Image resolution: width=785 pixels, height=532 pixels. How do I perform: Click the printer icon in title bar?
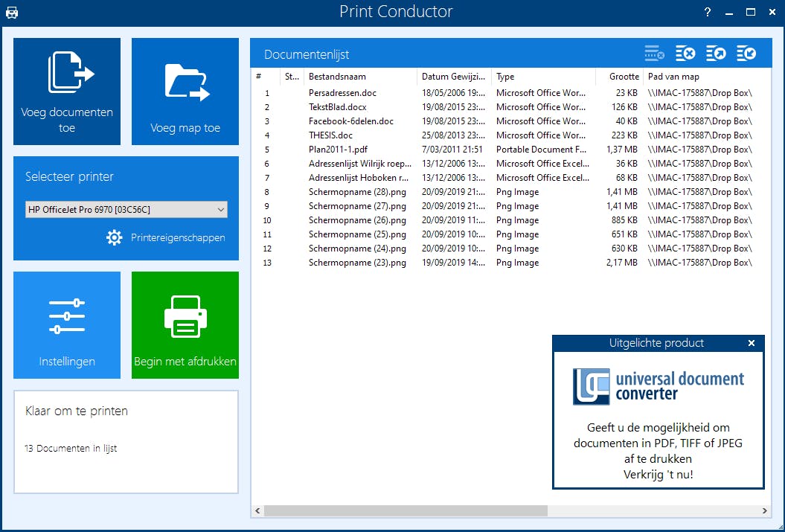[12, 13]
